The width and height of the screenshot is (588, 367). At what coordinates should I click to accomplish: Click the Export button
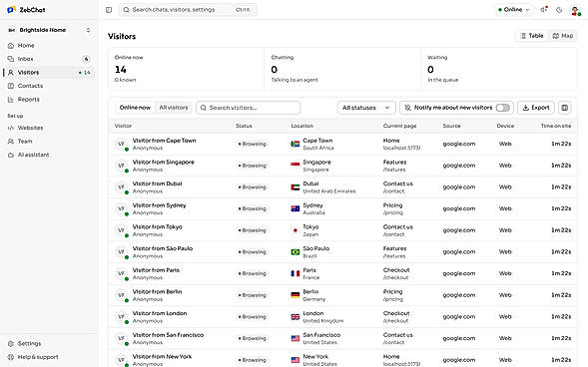tap(535, 108)
